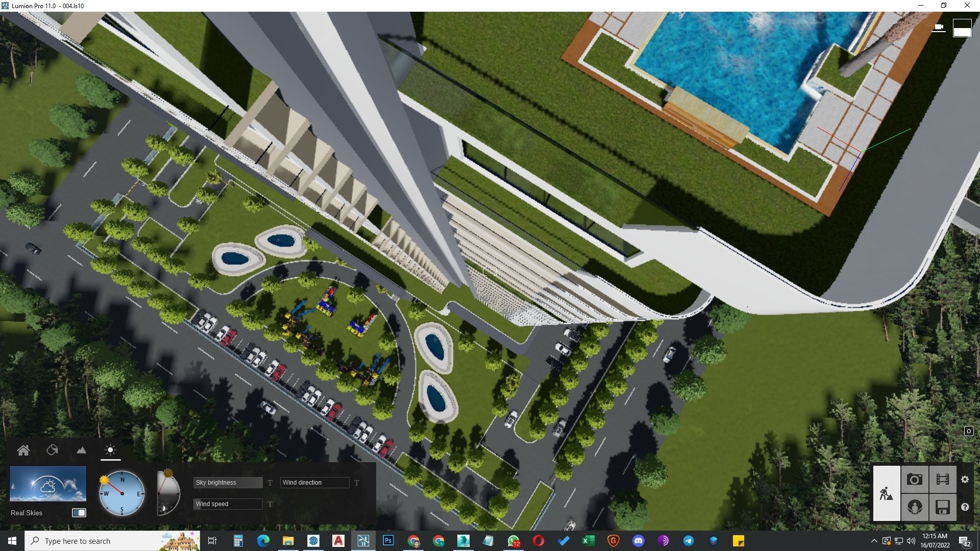
Task: Click the black-and-white preview box at top right
Action: pyautogui.click(x=962, y=28)
